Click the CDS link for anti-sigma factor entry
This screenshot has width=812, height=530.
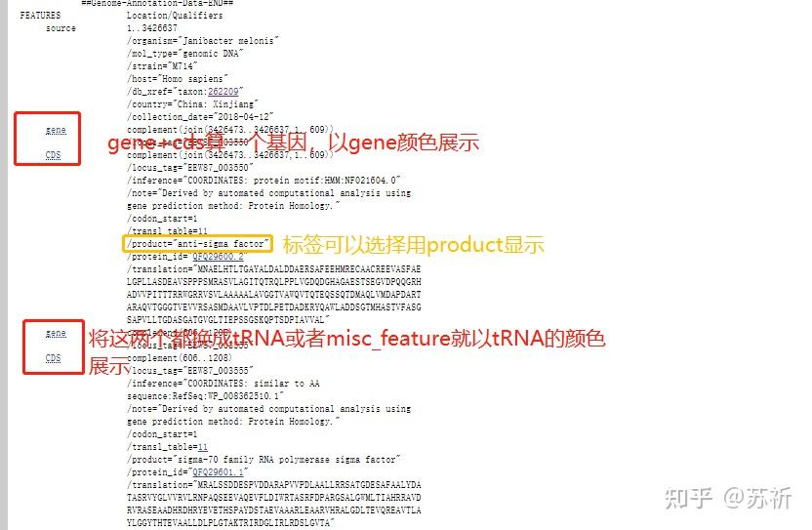tap(53, 155)
